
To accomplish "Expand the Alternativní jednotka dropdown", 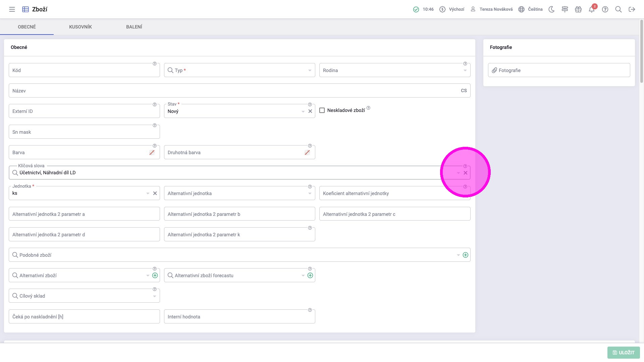I will [310, 193].
